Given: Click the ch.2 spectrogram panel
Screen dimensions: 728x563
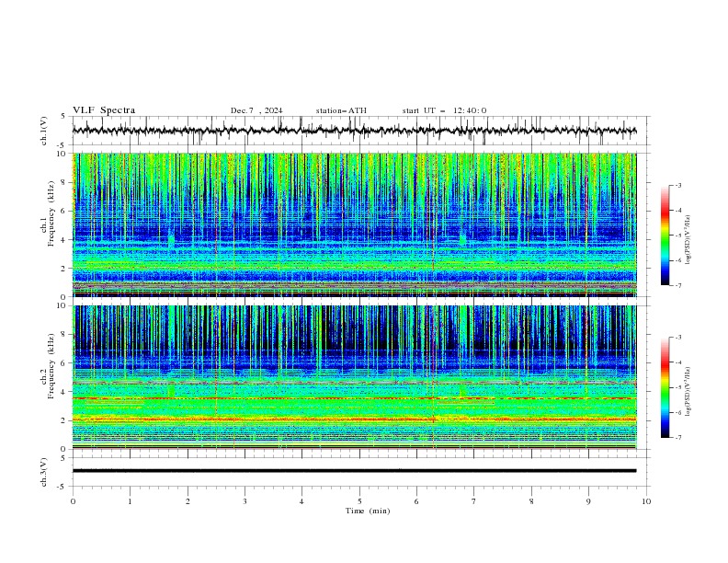Looking at the screenshot, I should coord(355,377).
